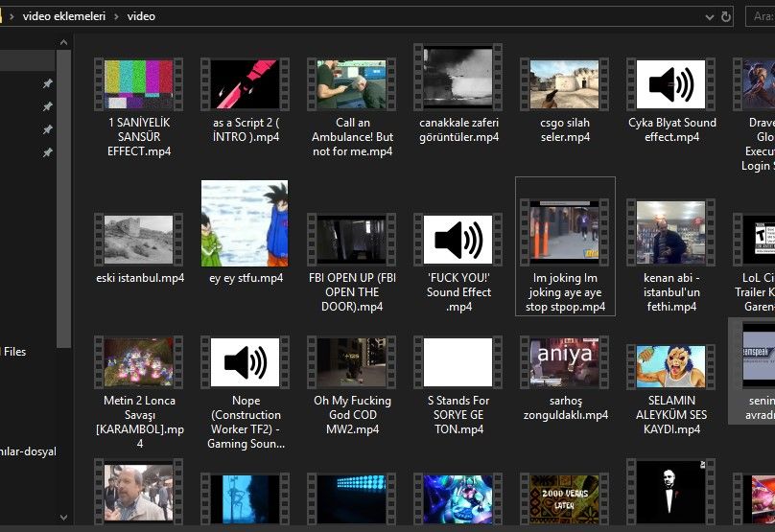The height and width of the screenshot is (532, 775).
Task: Click the Godfather silhouette video thumbnail
Action: (670, 492)
